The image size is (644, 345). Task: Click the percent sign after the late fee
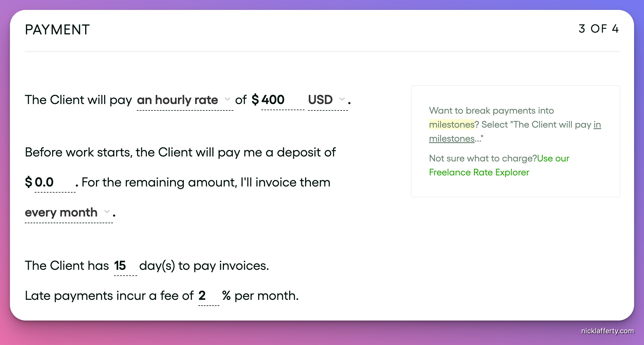click(x=226, y=296)
